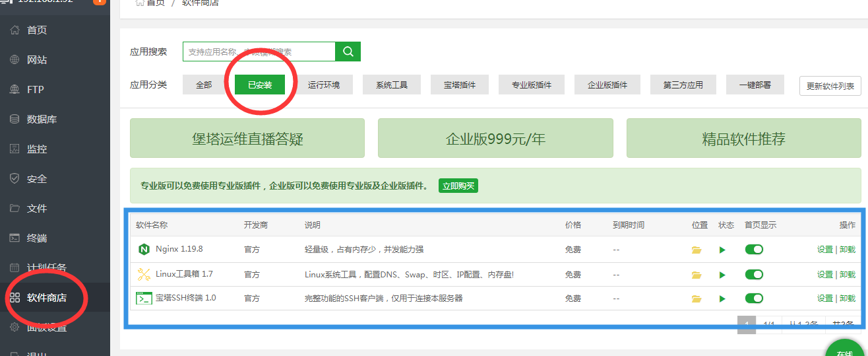Toggle homepage display for Nginx

[x=754, y=249]
